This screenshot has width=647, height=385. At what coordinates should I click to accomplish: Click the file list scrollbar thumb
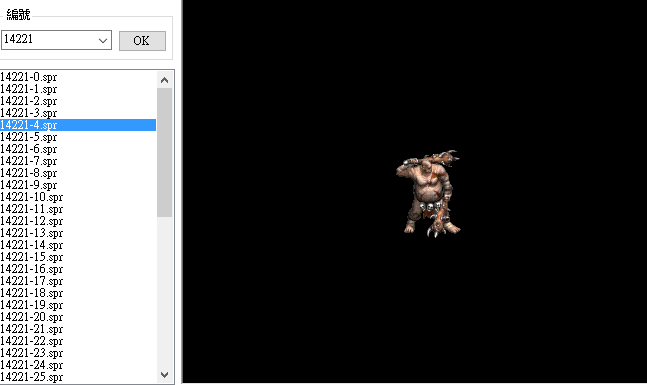tap(165, 152)
